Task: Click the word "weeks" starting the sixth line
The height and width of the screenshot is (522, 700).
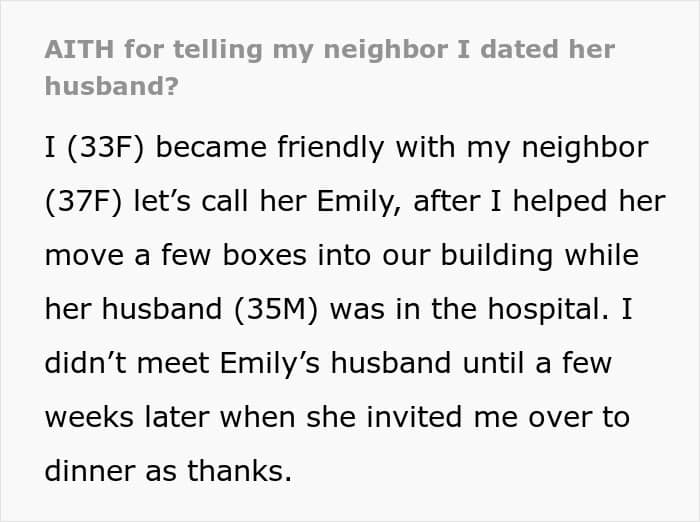Action: click(89, 417)
